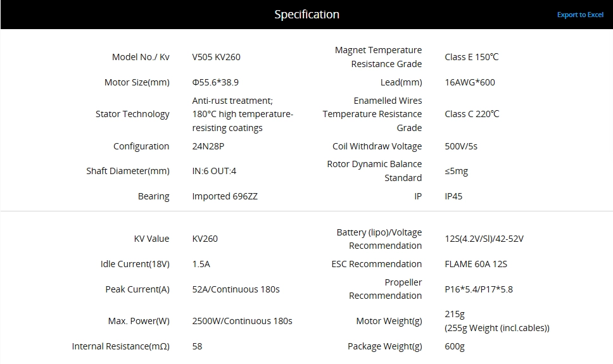The height and width of the screenshot is (364, 613).
Task: Click the 600g package weight value
Action: [455, 346]
